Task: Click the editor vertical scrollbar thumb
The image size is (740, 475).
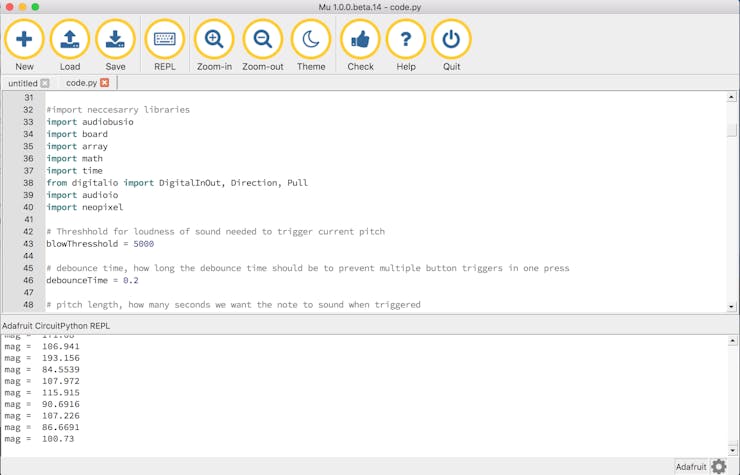Action: 731,130
